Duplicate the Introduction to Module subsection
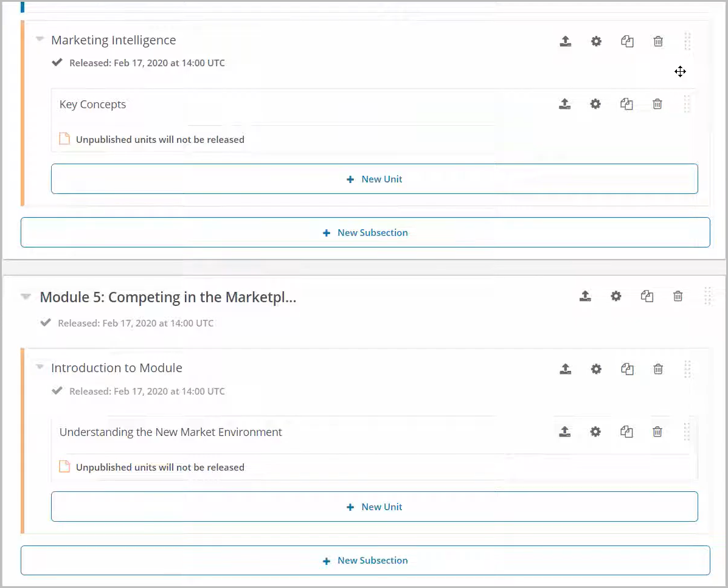The width and height of the screenshot is (728, 588). 627,369
